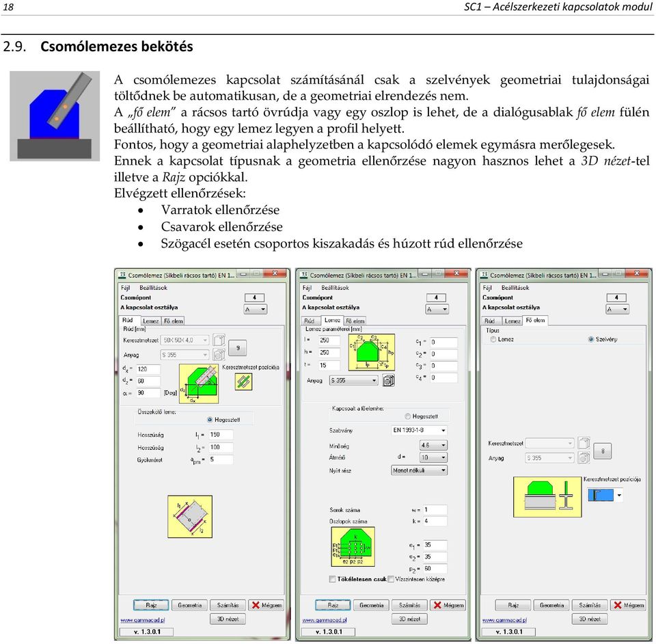Open the connection class dropdown in the left dialog

click(255, 310)
